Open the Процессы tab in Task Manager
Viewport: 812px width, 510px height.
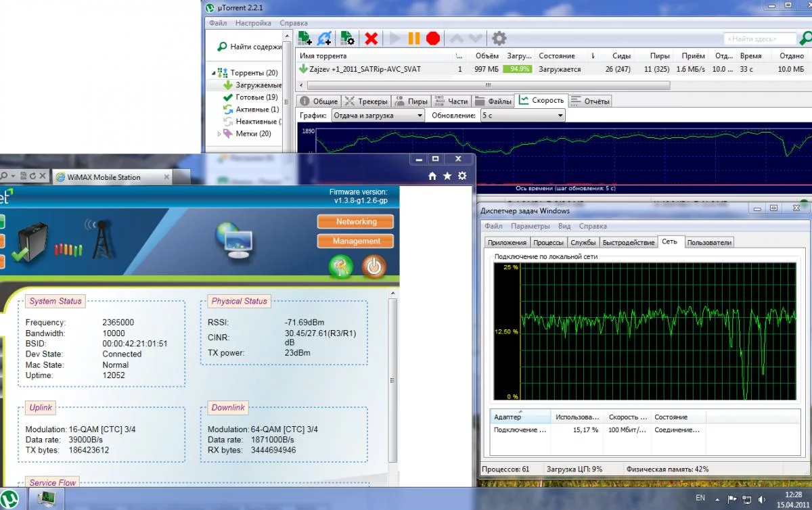pyautogui.click(x=549, y=242)
